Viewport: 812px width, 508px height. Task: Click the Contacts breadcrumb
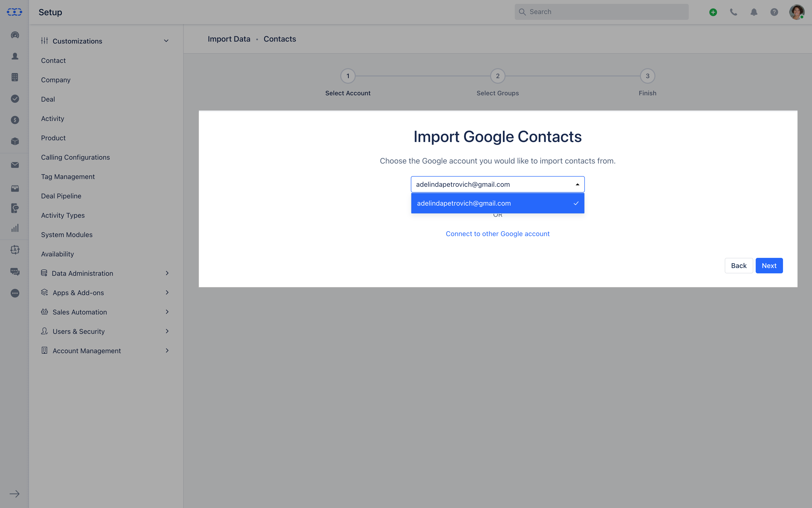pos(280,39)
